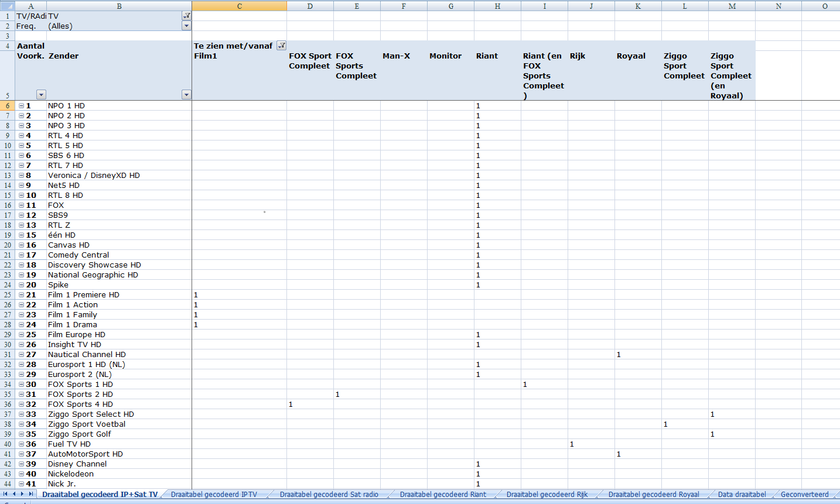Viewport: 840px width, 504px height.
Task: Select the Monitor column header cell
Action: point(450,76)
